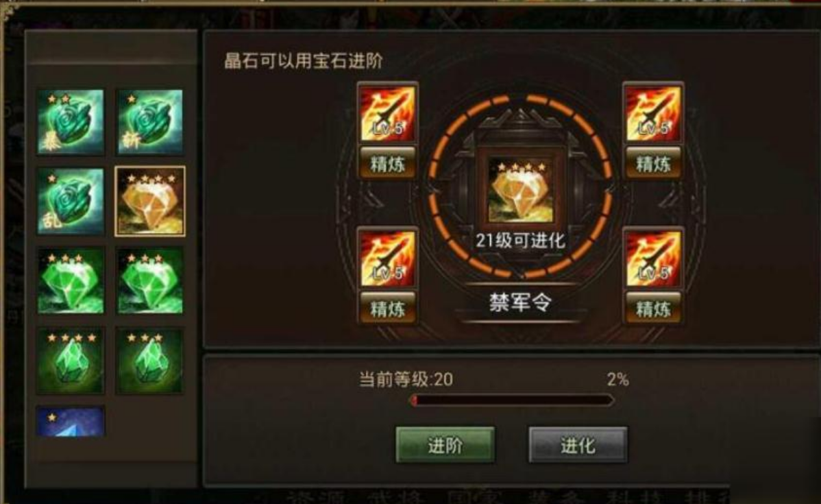Select the one-star green crystal marked 斩
Screen dimensions: 821x504
coord(149,122)
